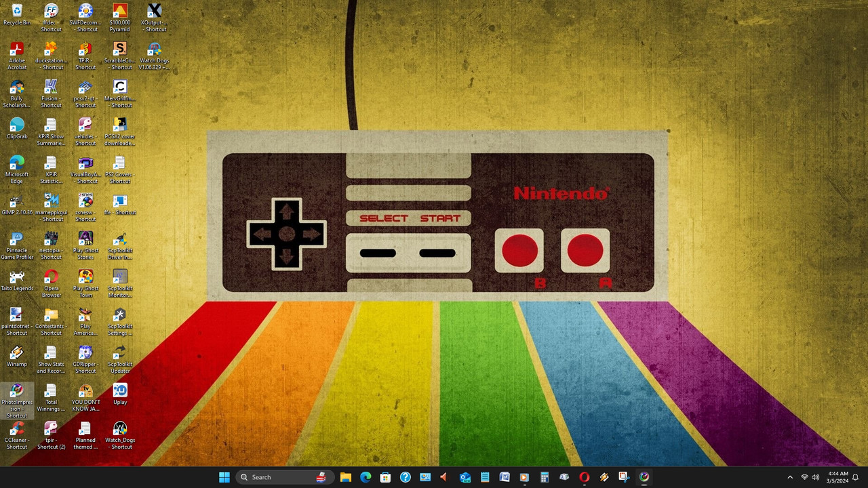Click the ScpToolkit Updater icon

(119, 359)
